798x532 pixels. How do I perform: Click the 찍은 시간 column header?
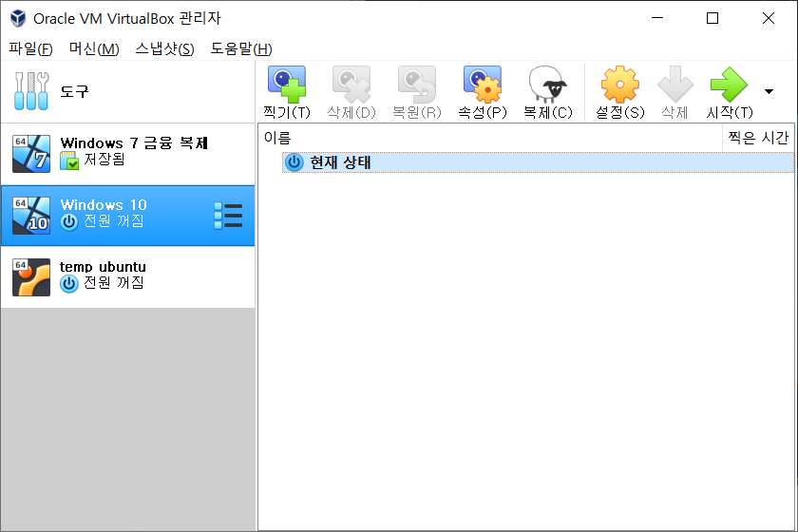point(758,138)
